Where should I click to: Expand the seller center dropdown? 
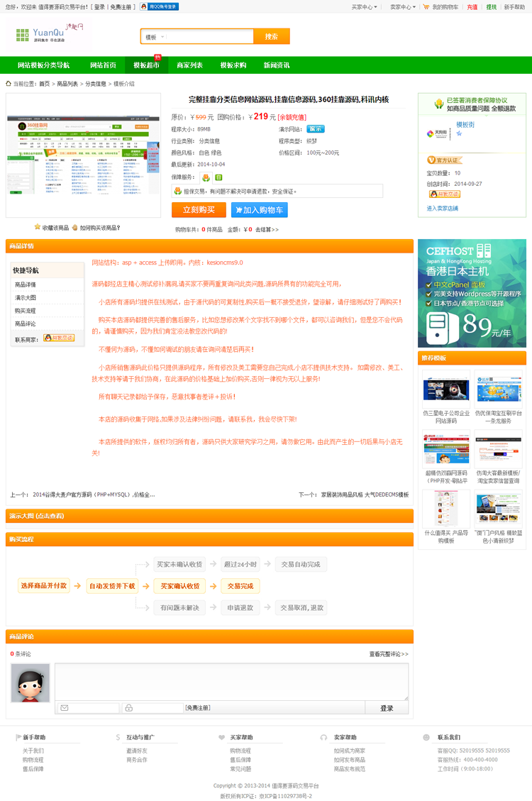click(x=403, y=7)
